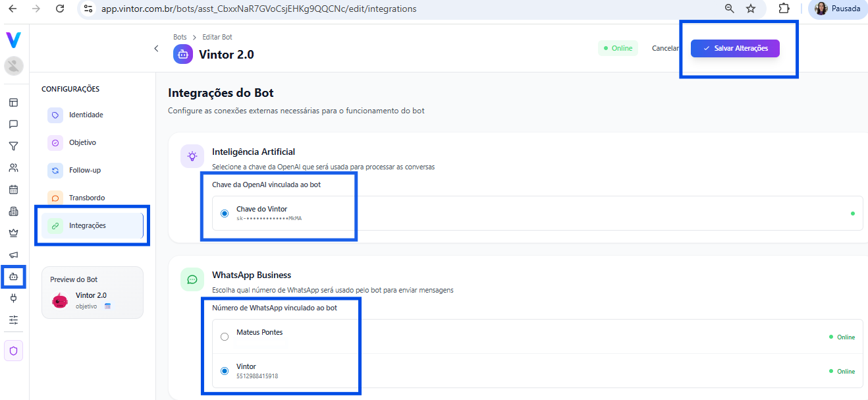Click the Integrações do Bot heading

coord(221,93)
